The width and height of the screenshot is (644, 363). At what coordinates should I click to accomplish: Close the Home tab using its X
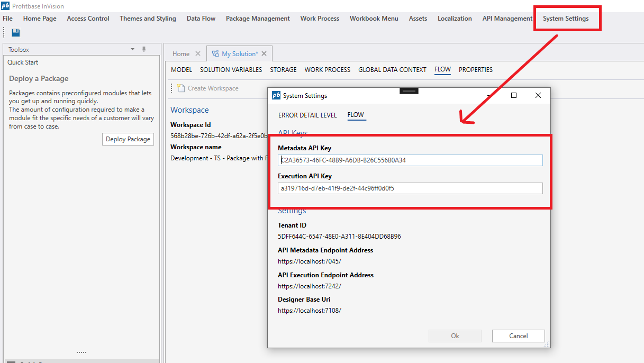click(198, 53)
